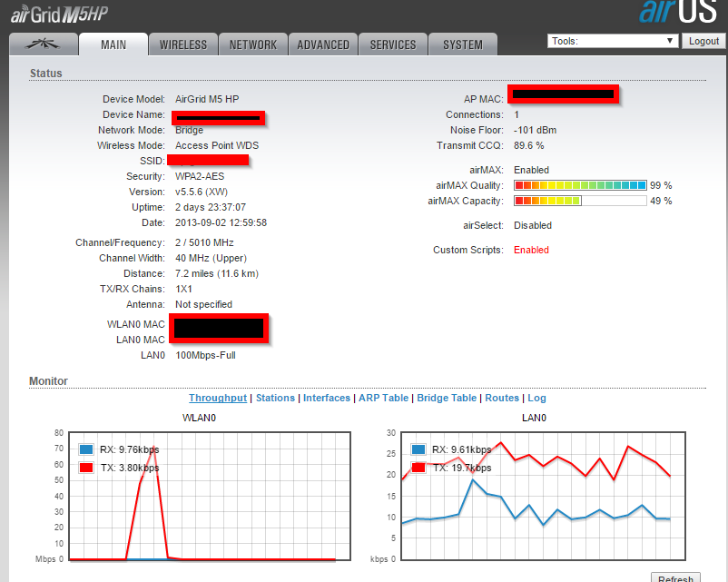This screenshot has width=728, height=582.
Task: Select the date '2013-09-02 12:59:58'
Action: tap(221, 222)
